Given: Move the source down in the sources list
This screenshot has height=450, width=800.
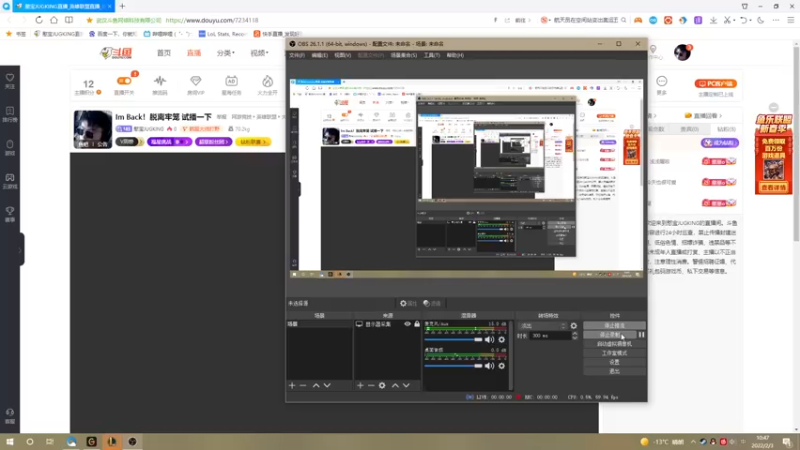Looking at the screenshot, I should click(406, 386).
